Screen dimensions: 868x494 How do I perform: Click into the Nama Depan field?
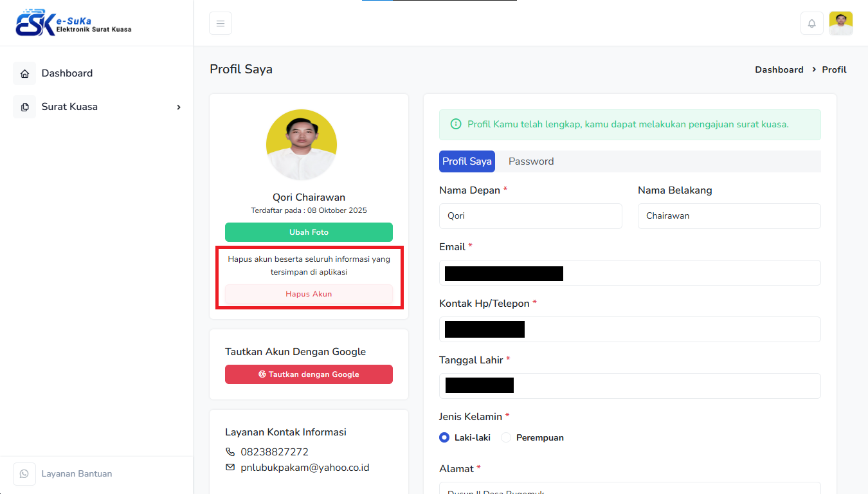click(530, 216)
